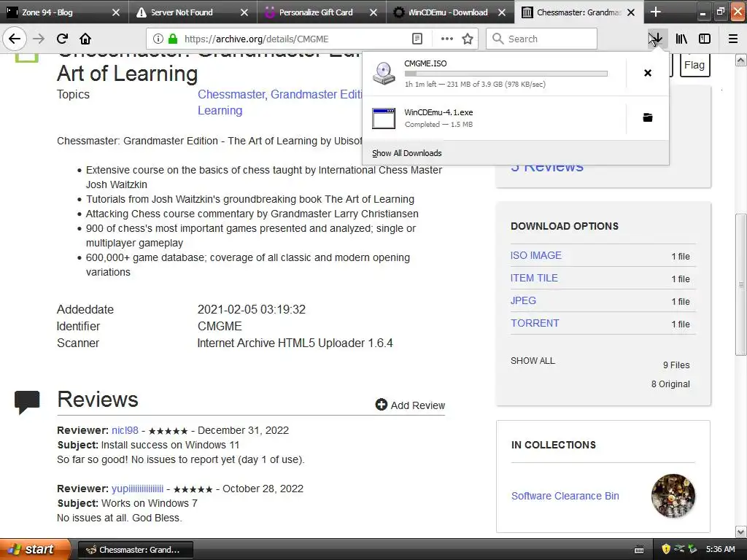Close the Zone 94 - Blog tab
This screenshot has height=560, width=747.
click(x=116, y=12)
